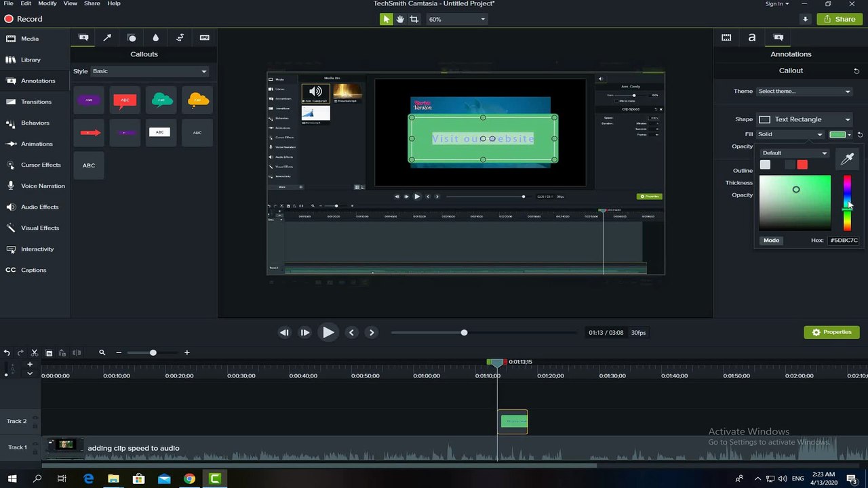The height and width of the screenshot is (488, 868).
Task: Open the Keystroke Callouts tab
Action: (204, 38)
